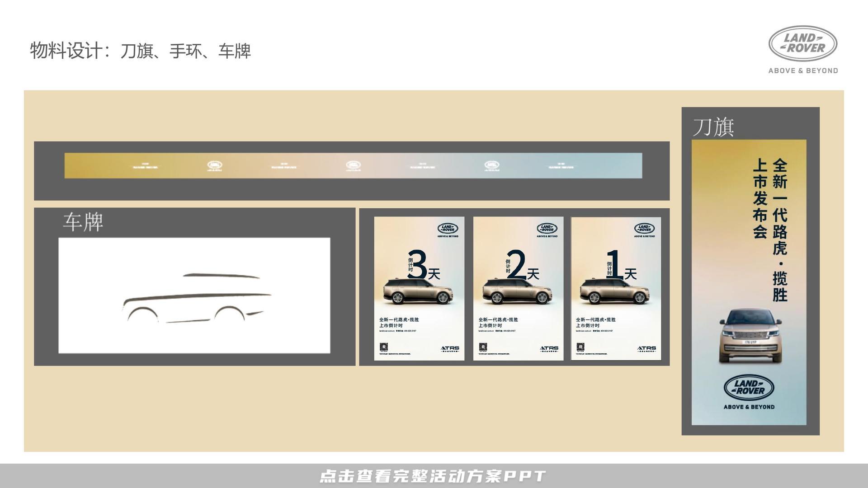Viewport: 868px width, 488px height.
Task: Click the QR code on the 2-day poster
Action: tap(483, 347)
